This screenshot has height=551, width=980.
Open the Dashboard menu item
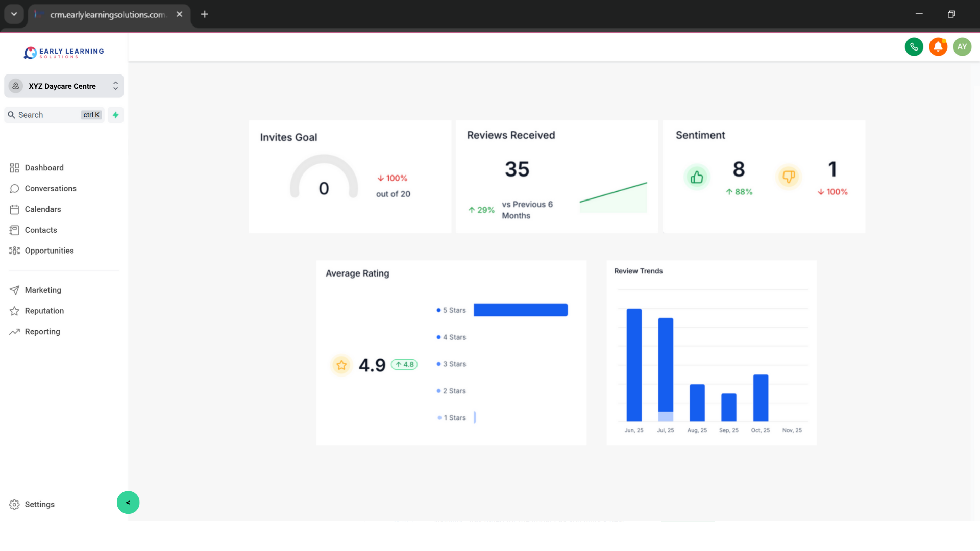tap(44, 168)
